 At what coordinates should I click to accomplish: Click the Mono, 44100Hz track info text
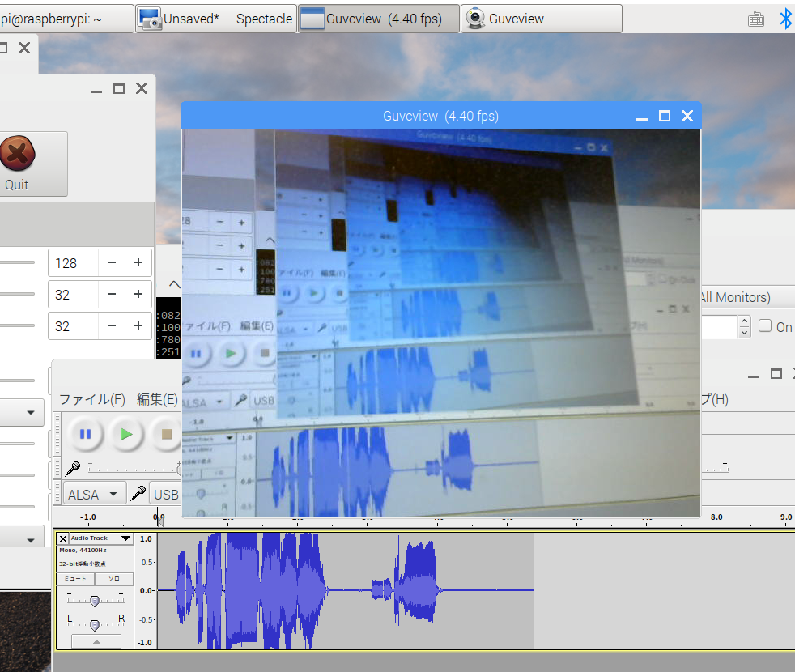(83, 551)
